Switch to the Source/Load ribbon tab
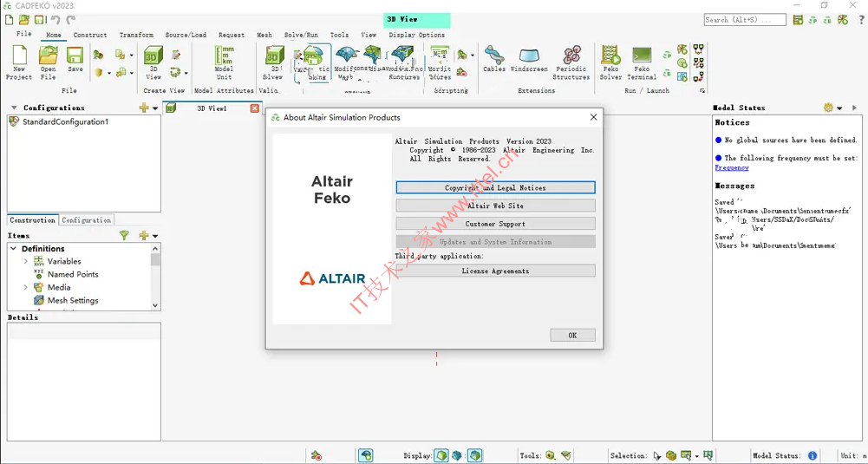The image size is (868, 464). click(186, 35)
